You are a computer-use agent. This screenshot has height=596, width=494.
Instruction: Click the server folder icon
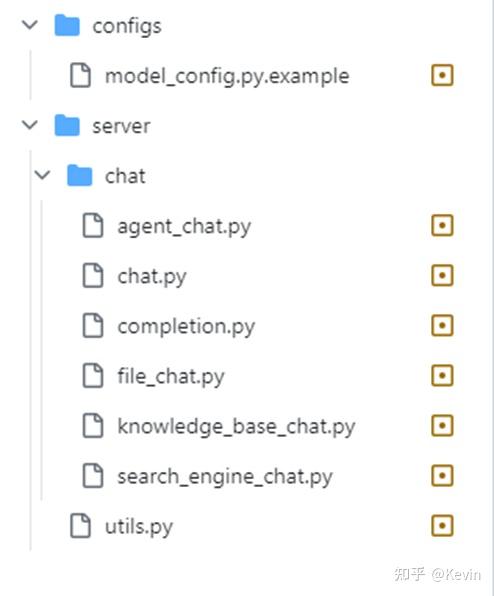pyautogui.click(x=67, y=125)
